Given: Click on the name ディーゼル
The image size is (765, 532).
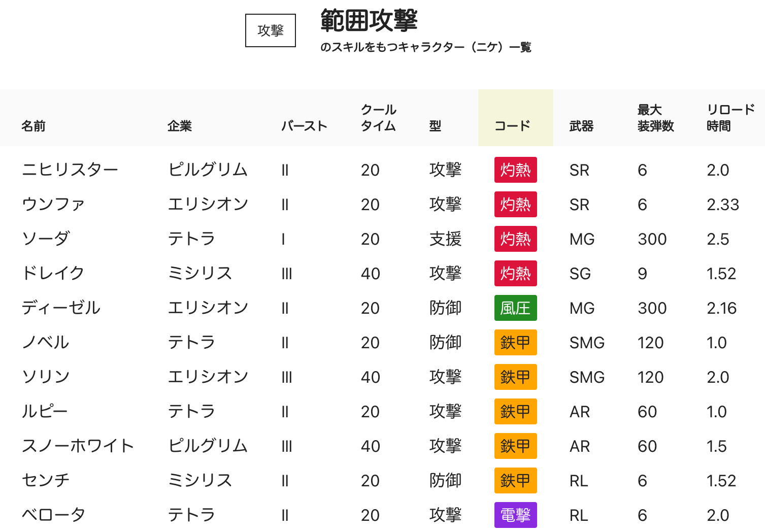Looking at the screenshot, I should [61, 308].
